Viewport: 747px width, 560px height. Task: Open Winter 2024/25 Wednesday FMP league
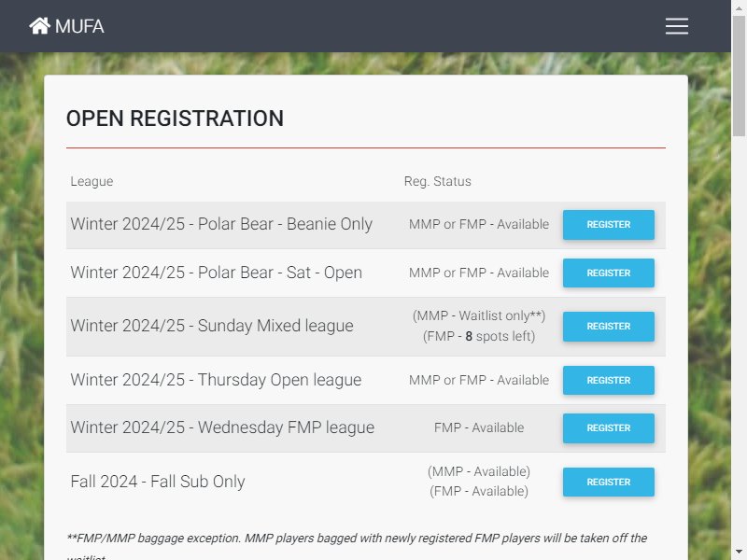point(222,427)
